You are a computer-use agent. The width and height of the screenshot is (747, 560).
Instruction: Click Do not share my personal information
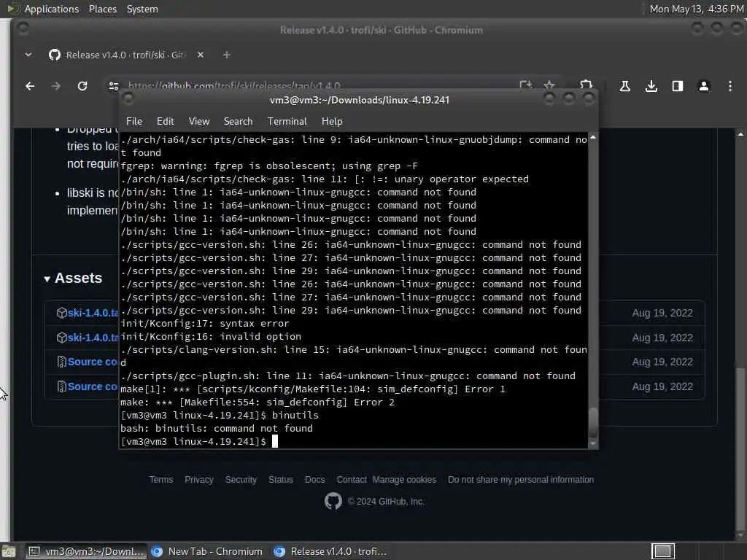521,480
